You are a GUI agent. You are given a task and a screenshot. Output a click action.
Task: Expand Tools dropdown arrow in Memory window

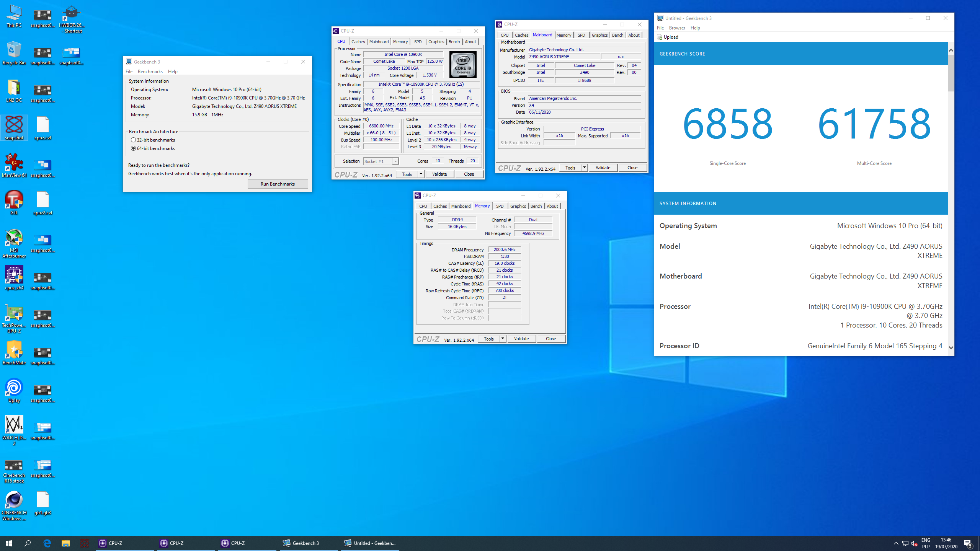pyautogui.click(x=503, y=339)
